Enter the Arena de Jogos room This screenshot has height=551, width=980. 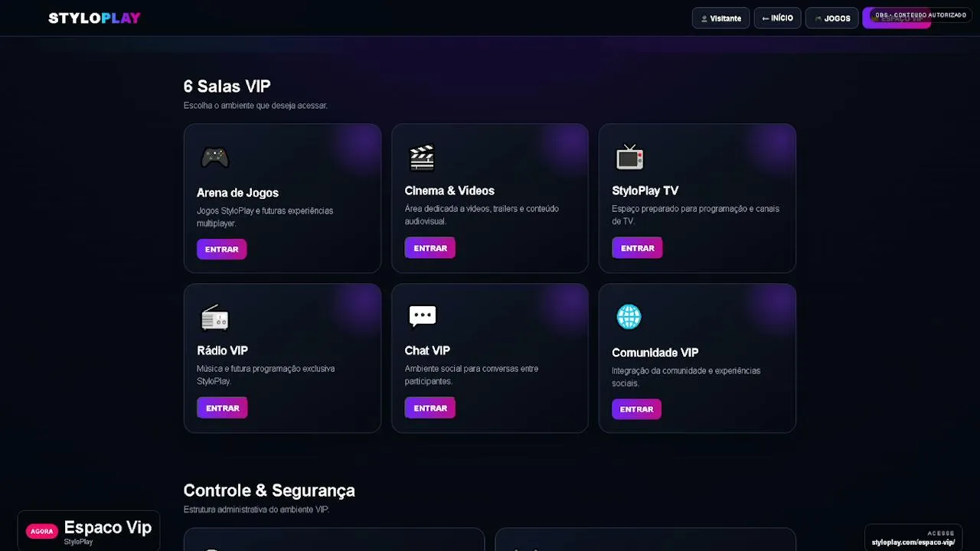click(221, 249)
